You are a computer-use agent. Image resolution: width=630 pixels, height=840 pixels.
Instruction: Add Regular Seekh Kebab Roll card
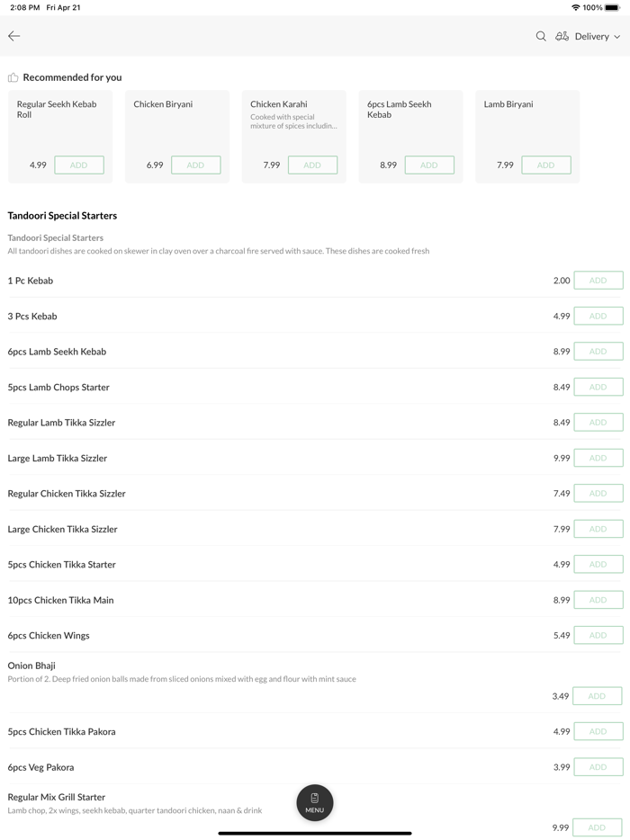click(79, 165)
